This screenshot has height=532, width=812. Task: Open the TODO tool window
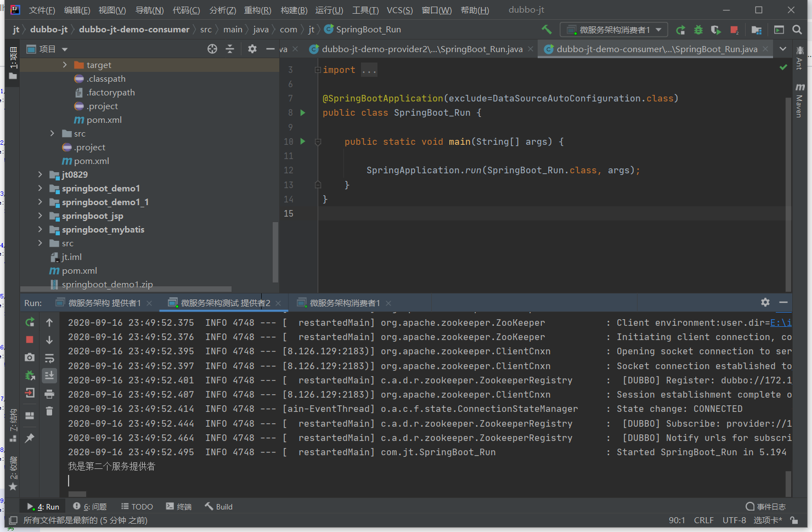137,507
